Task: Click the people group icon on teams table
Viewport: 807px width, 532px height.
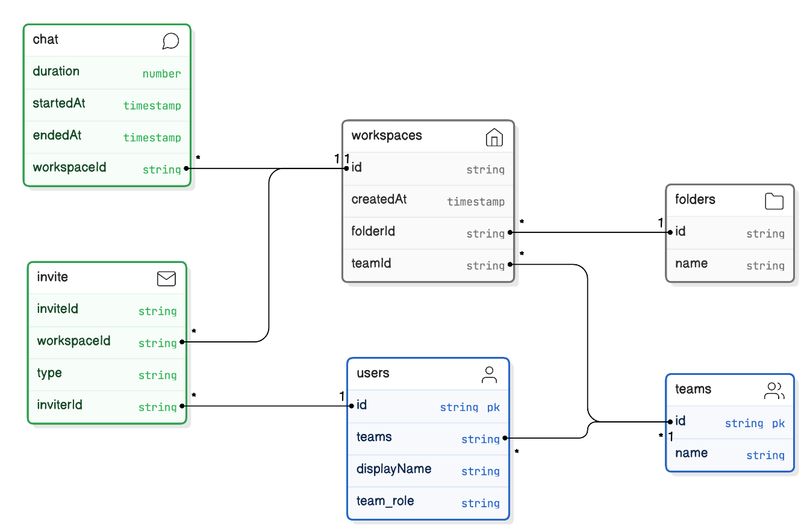Action: tap(774, 391)
